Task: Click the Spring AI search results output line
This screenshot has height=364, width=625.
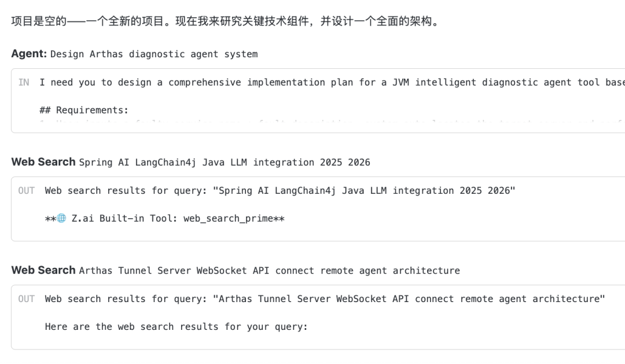Action: [280, 190]
